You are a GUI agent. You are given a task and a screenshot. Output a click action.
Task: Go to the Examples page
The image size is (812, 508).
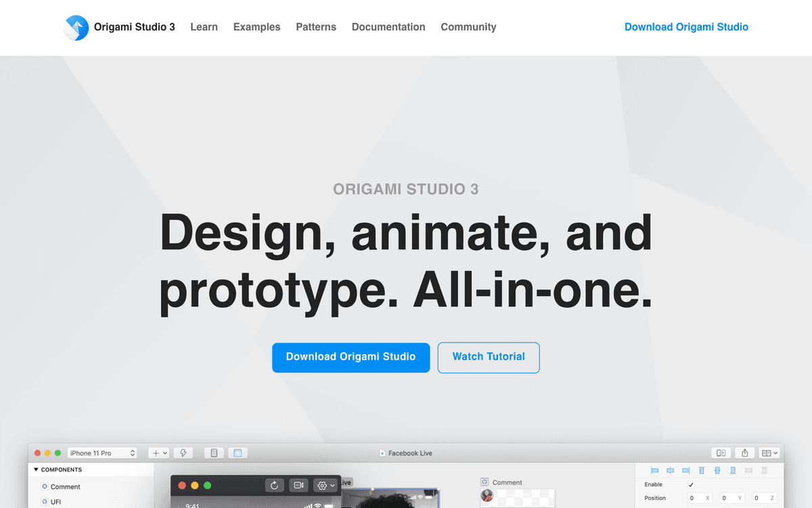pos(256,27)
